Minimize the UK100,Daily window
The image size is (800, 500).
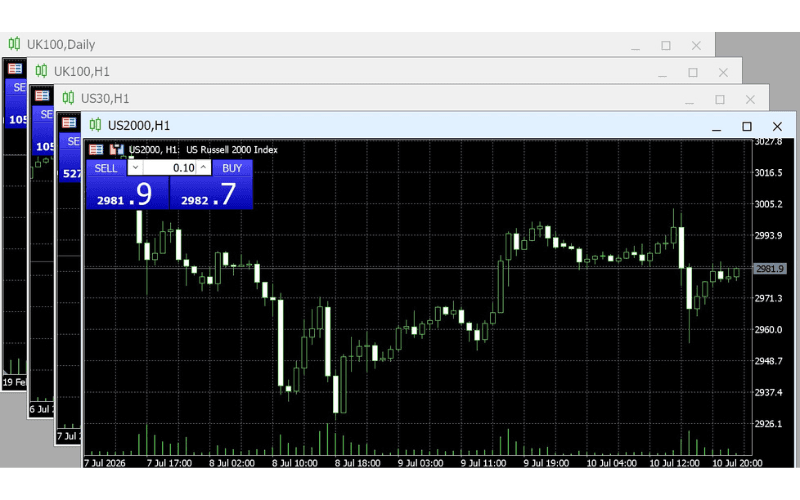click(x=635, y=45)
